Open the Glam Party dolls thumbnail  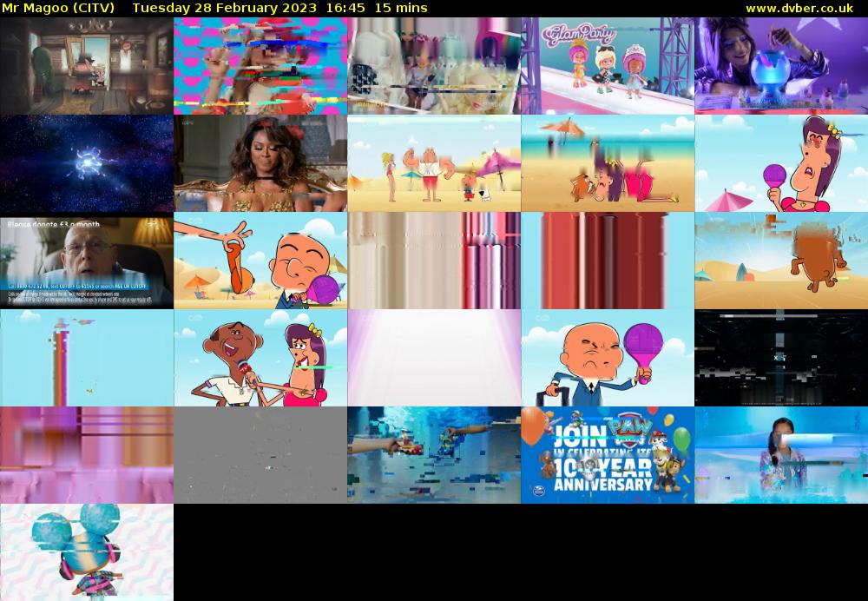(x=608, y=66)
